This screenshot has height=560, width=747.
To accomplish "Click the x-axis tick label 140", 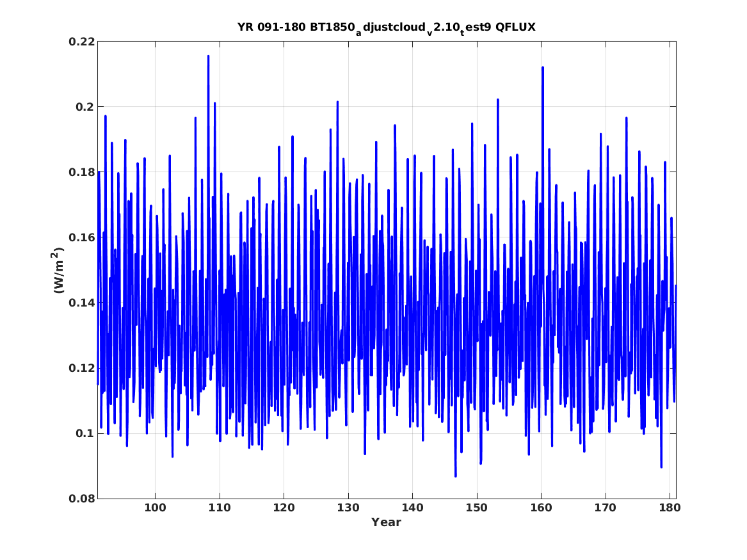I will (x=413, y=508).
